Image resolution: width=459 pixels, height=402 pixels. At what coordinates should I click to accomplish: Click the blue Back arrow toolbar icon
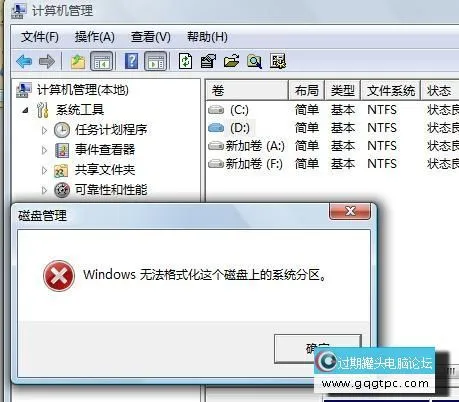pos(24,62)
